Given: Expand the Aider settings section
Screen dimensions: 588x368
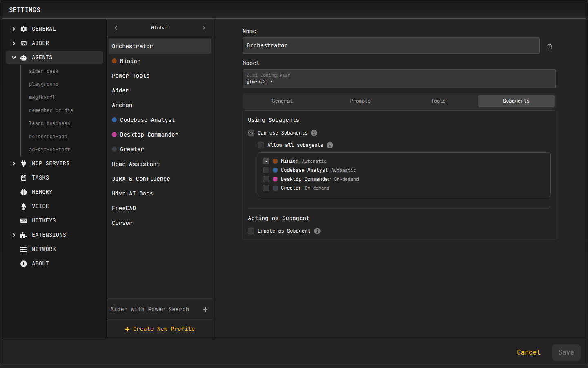Looking at the screenshot, I should 14,43.
